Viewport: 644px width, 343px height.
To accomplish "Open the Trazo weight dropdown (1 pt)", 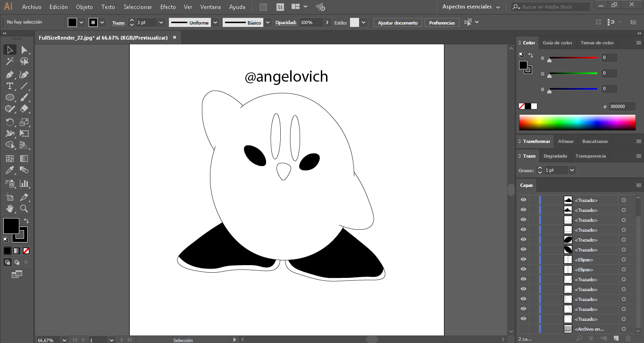I will 161,23.
